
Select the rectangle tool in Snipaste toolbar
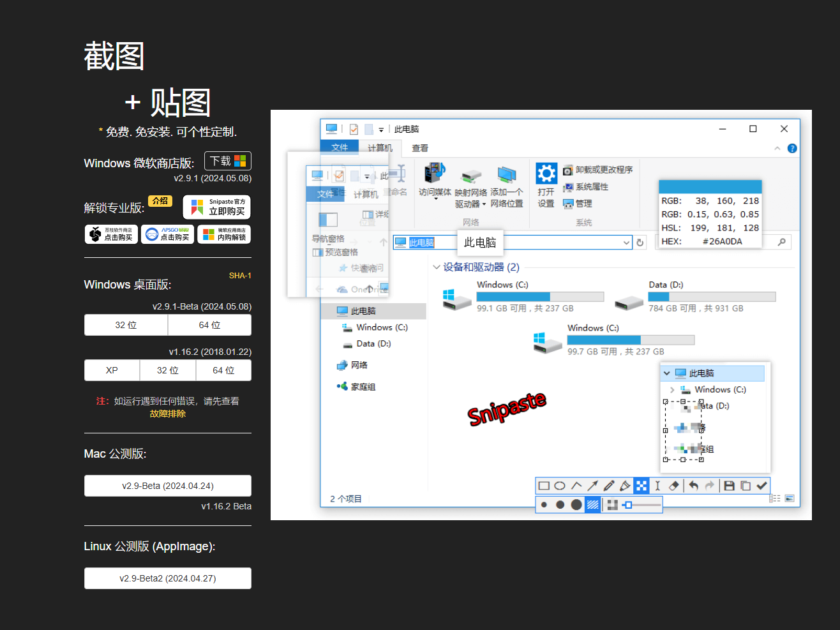click(544, 486)
